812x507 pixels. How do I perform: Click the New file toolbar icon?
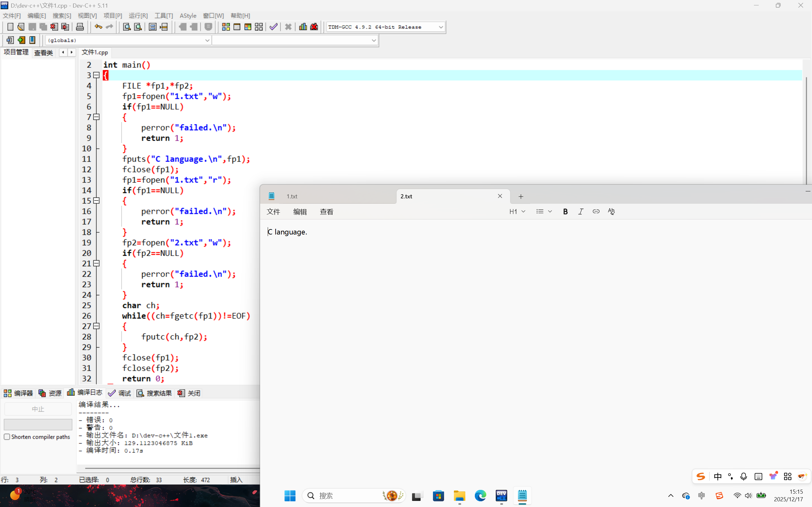click(10, 27)
